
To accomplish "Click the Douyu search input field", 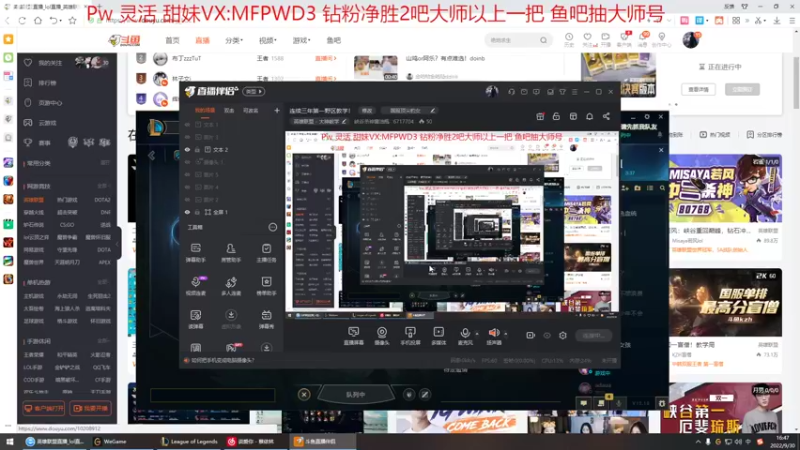I will click(512, 40).
